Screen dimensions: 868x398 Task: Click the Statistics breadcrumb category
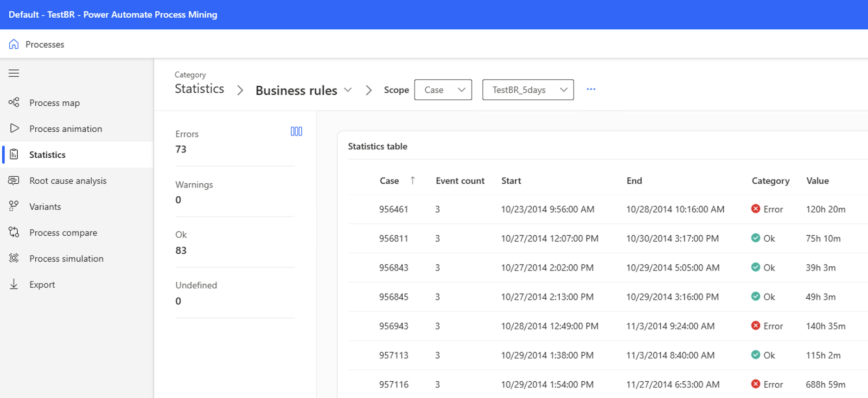click(199, 89)
